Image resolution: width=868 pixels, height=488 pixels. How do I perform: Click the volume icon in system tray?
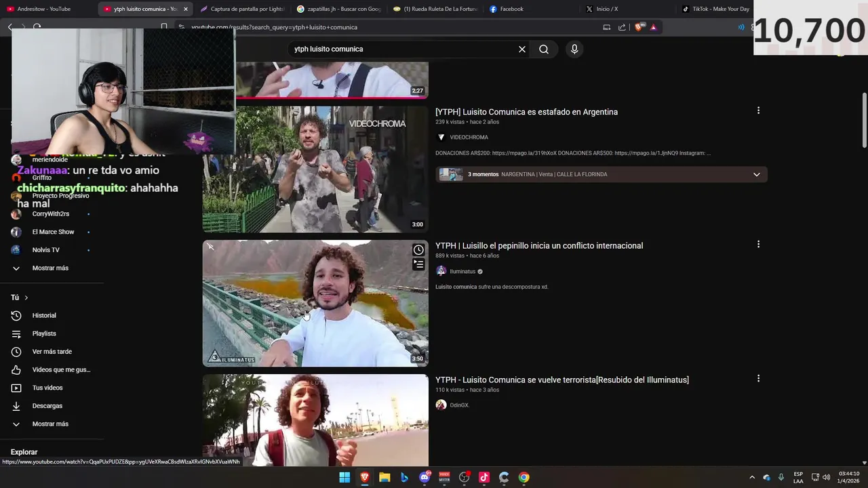coord(826,477)
